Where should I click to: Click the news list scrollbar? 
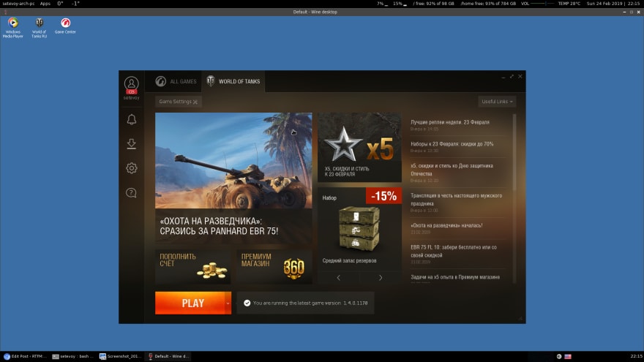pos(514,152)
